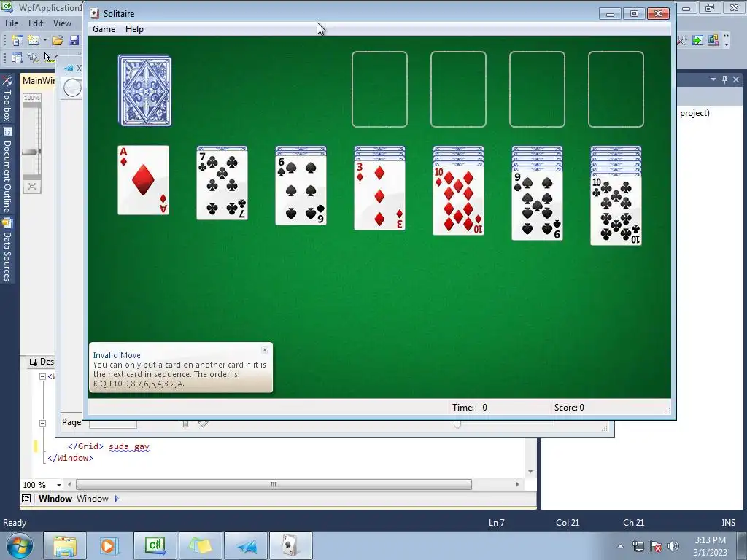Click the Class View toolbar icon
The image size is (747, 560).
[x=713, y=41]
